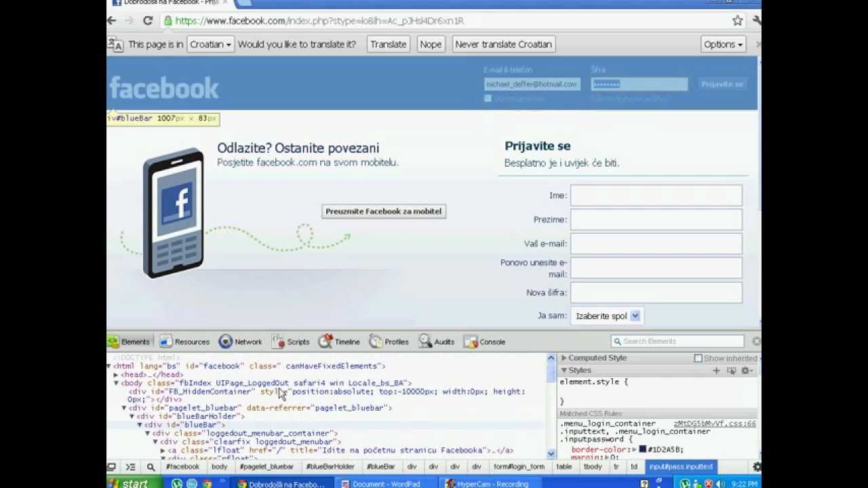Collapse the html element node
Viewport: 868px width, 488px height.
coord(110,366)
